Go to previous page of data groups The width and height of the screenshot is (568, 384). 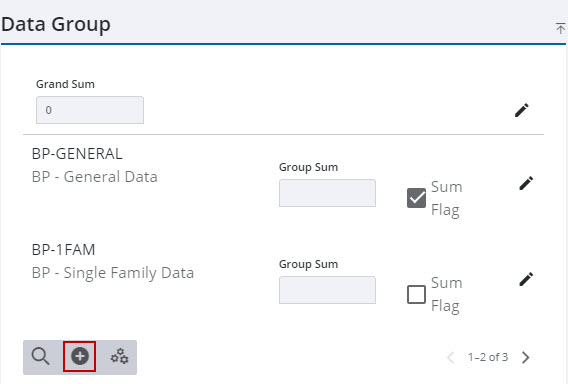(450, 357)
